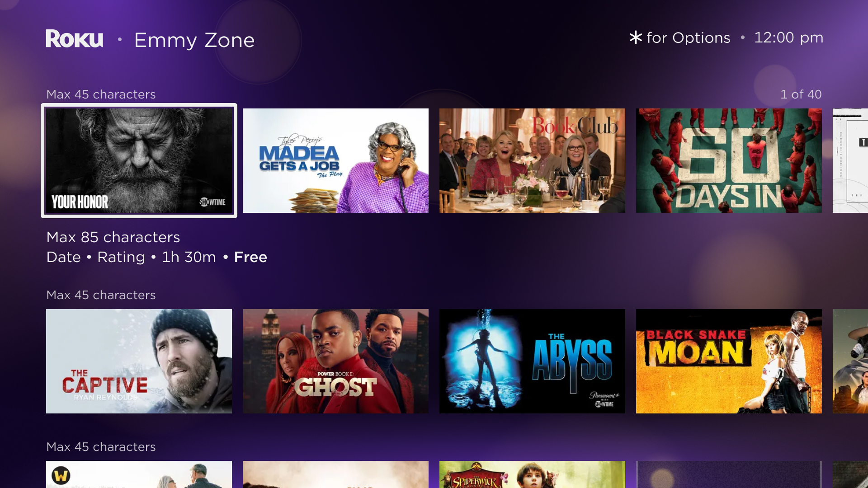Open the Spiderwick Chronicles thumbnail
The height and width of the screenshot is (488, 868).
[532, 474]
